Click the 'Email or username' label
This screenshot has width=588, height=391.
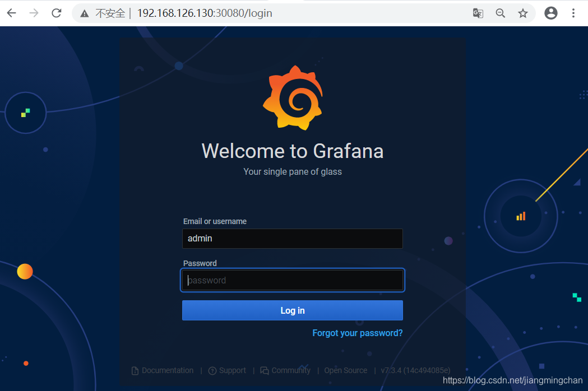[x=215, y=221]
